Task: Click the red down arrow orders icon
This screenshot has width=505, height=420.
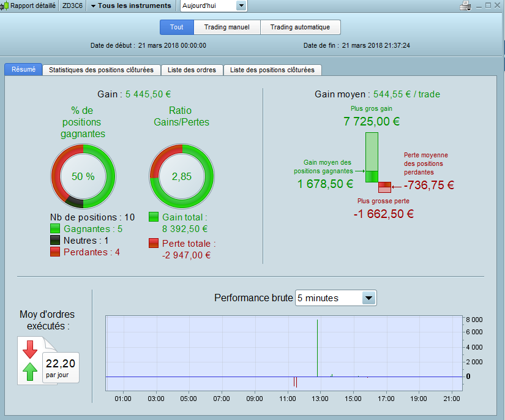Action: point(30,350)
